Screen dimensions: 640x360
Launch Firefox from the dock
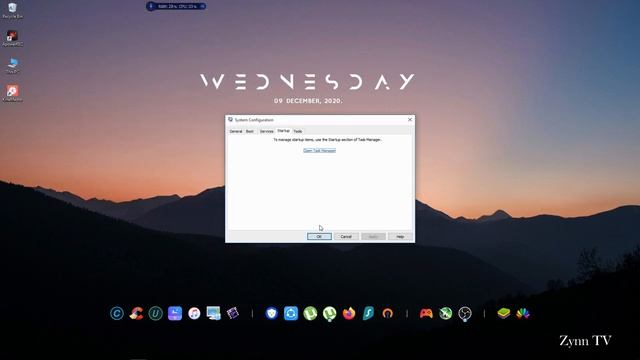pos(349,313)
